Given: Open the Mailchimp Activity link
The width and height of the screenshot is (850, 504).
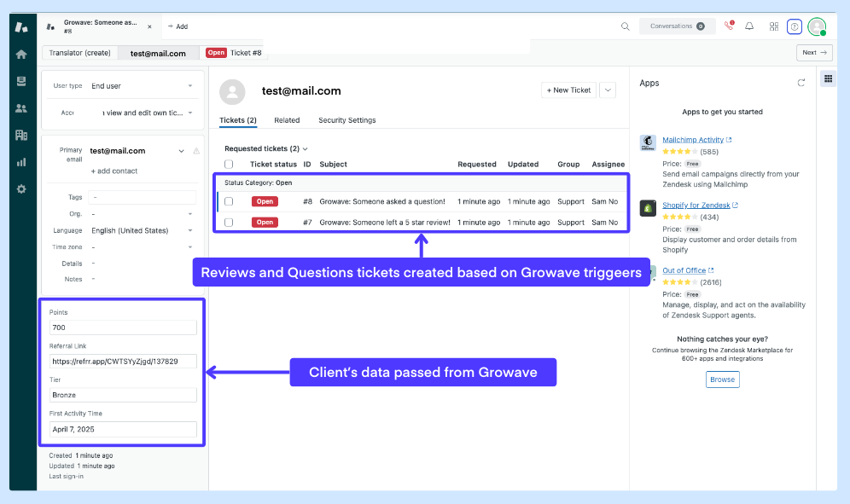Looking at the screenshot, I should coord(693,140).
